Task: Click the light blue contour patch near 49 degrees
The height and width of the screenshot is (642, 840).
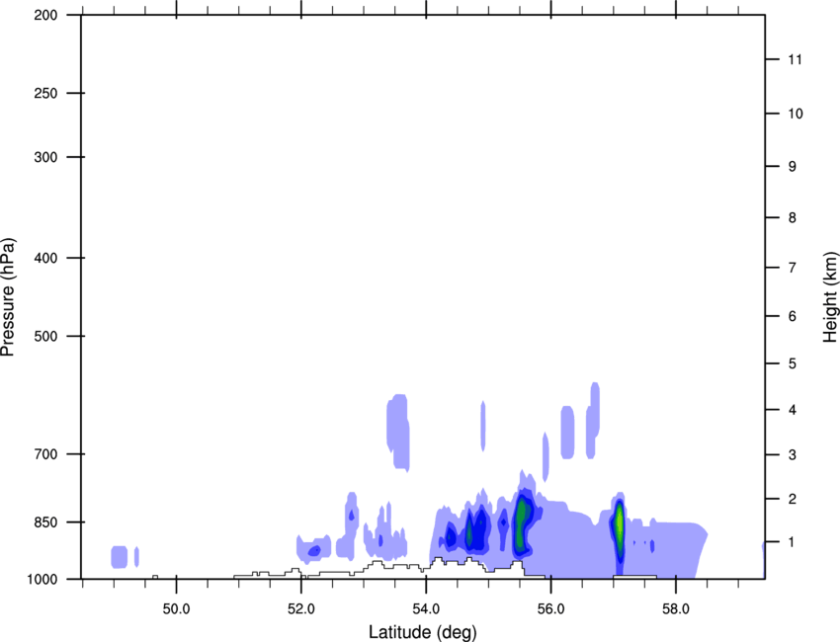Action: (x=119, y=557)
